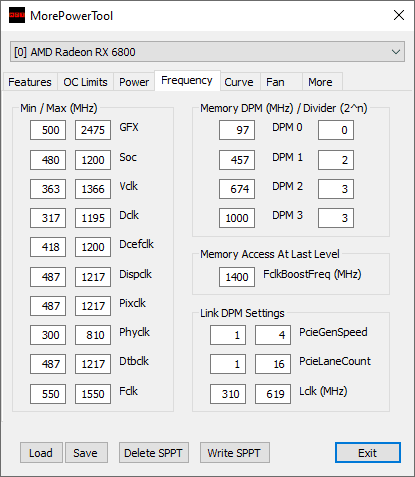Click the Dtbclk maximum field showing 1217
This screenshot has height=477, width=415.
[x=93, y=364]
